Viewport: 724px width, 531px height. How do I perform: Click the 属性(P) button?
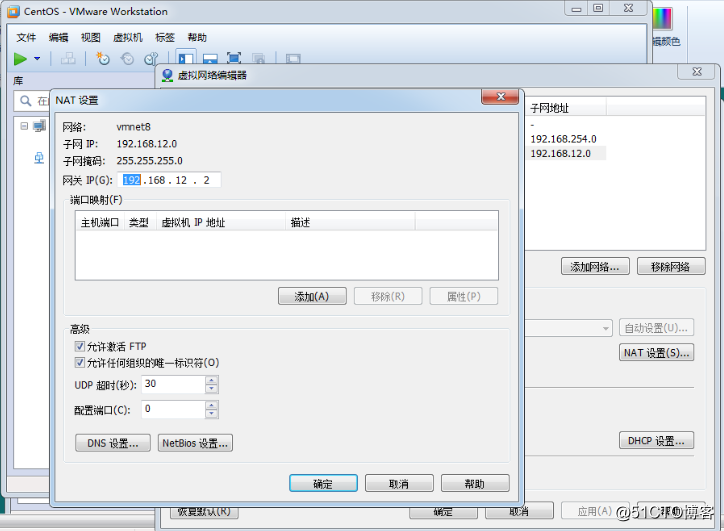pos(464,296)
